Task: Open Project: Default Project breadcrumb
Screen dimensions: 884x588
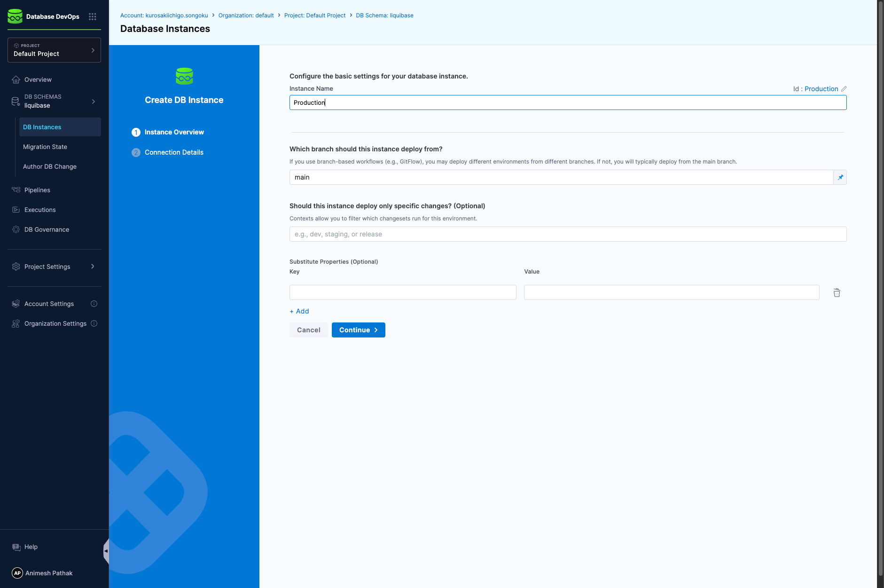Action: (315, 16)
